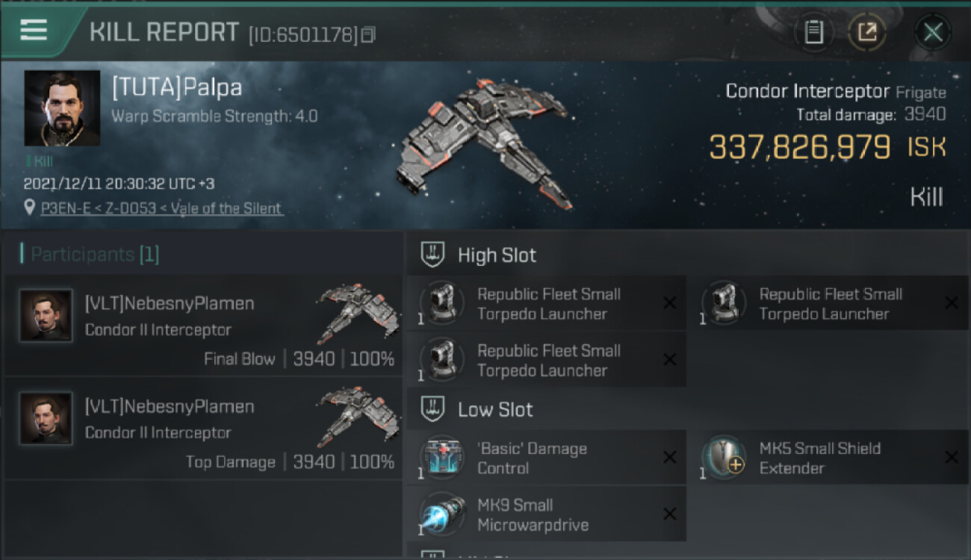Copy kill report ID icon
Image resolution: width=971 pixels, height=560 pixels.
367,34
